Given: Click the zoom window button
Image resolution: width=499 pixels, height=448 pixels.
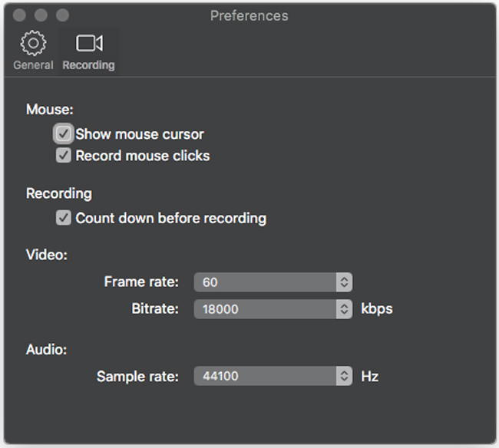Looking at the screenshot, I should click(x=62, y=15).
